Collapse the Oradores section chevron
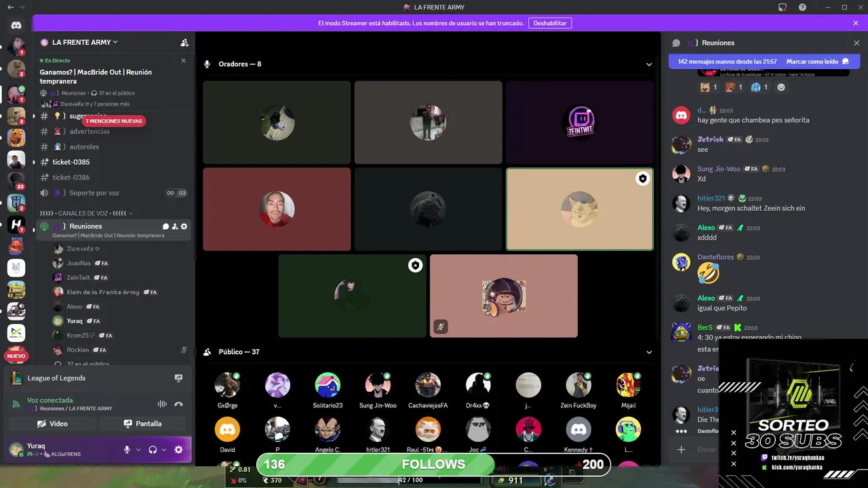The width and height of the screenshot is (868, 488). [649, 64]
